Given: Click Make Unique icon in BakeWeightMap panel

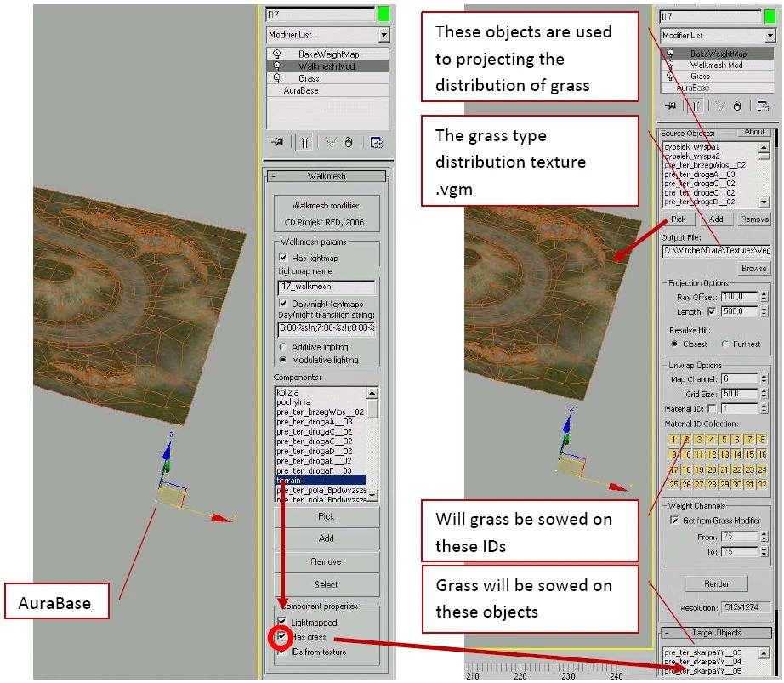Looking at the screenshot, I should point(719,106).
